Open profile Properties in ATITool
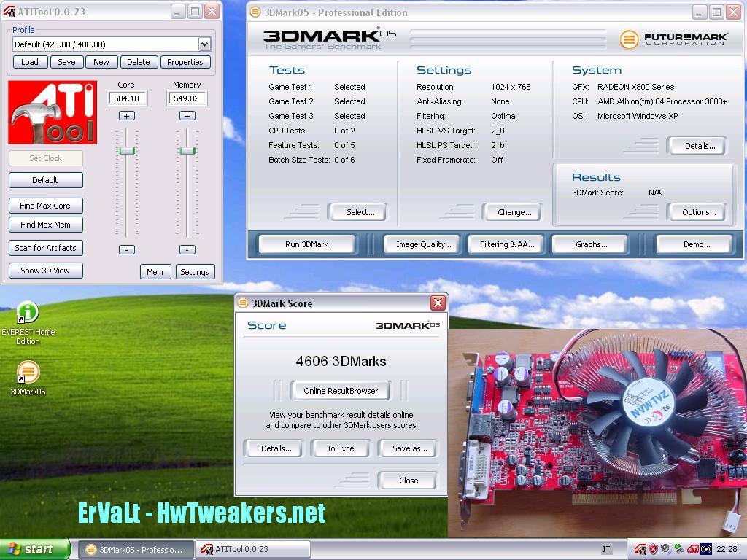 [x=185, y=62]
